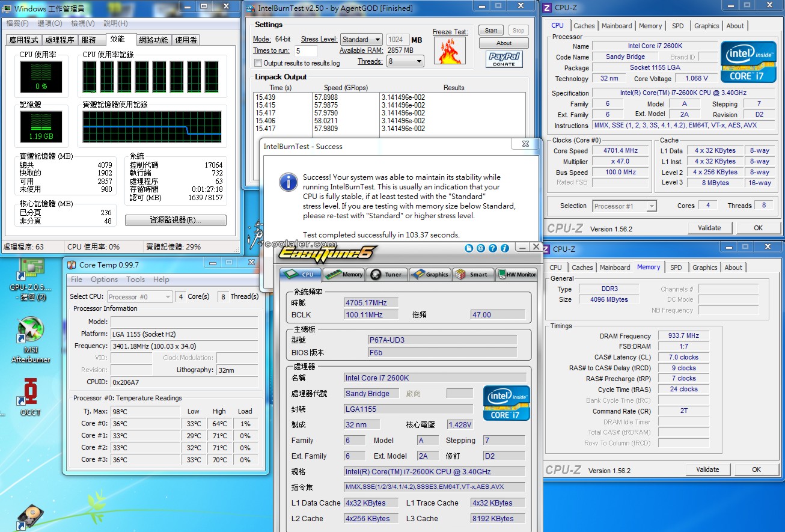Open the Threads dropdown in IntelBurnTest
This screenshot has width=785, height=532.
(x=405, y=61)
